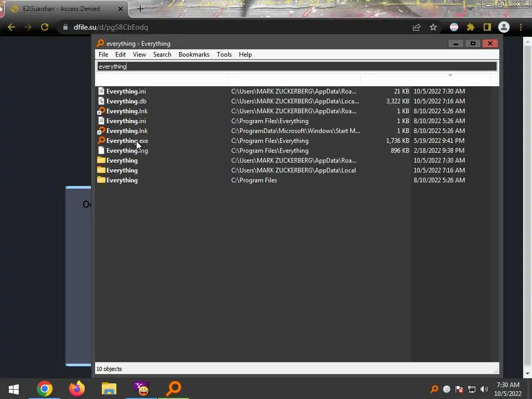
Task: Select Everything folder icon in AppData\Local row
Action: click(101, 170)
